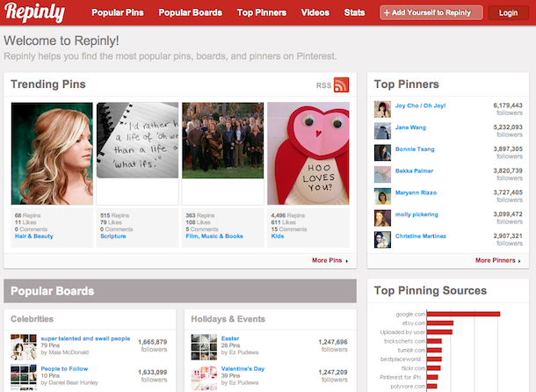This screenshot has height=392, width=536.
Task: Click the Uploaded by user bar
Action: (439, 332)
